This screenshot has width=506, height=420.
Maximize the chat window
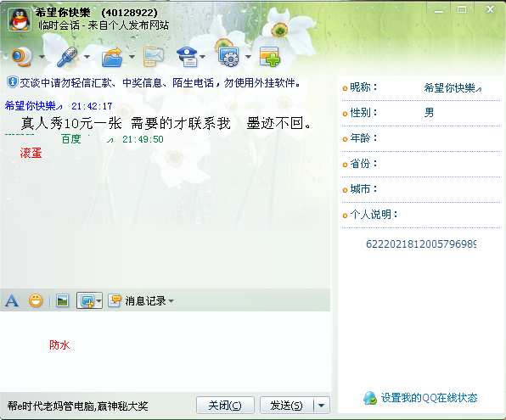[x=462, y=9]
